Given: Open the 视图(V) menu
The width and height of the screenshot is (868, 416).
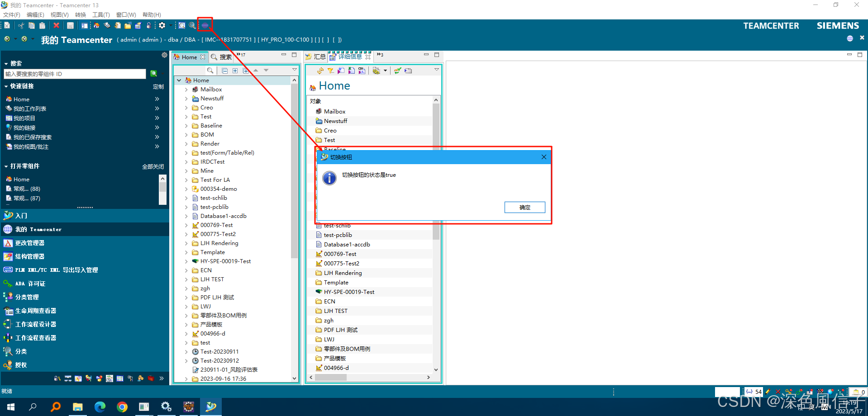Looking at the screenshot, I should point(59,15).
